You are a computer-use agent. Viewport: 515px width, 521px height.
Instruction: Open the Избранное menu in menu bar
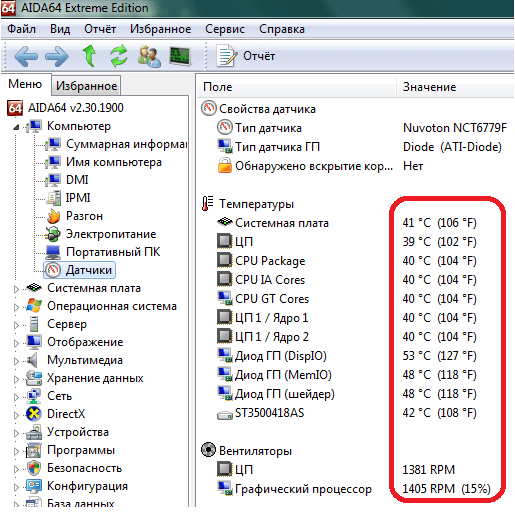tap(161, 29)
